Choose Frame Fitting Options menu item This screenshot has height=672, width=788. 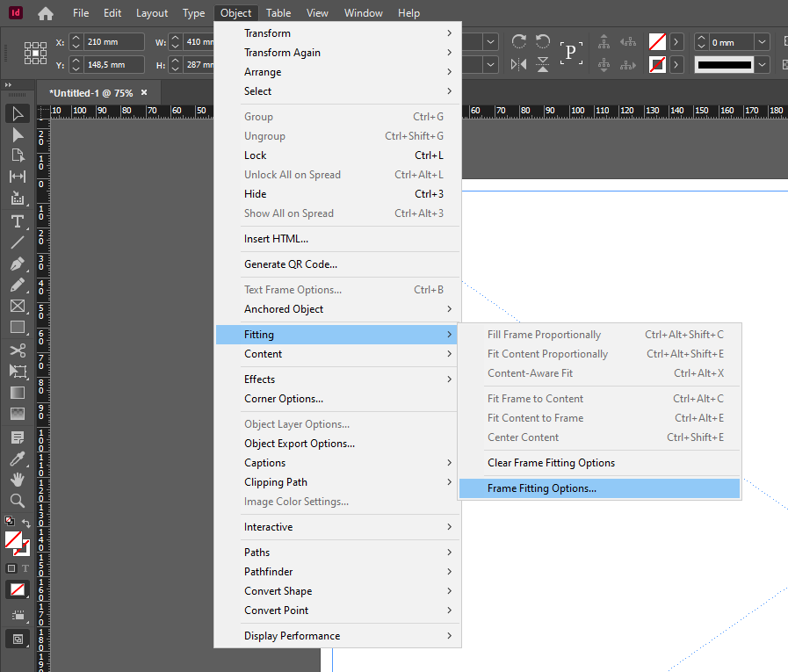599,488
